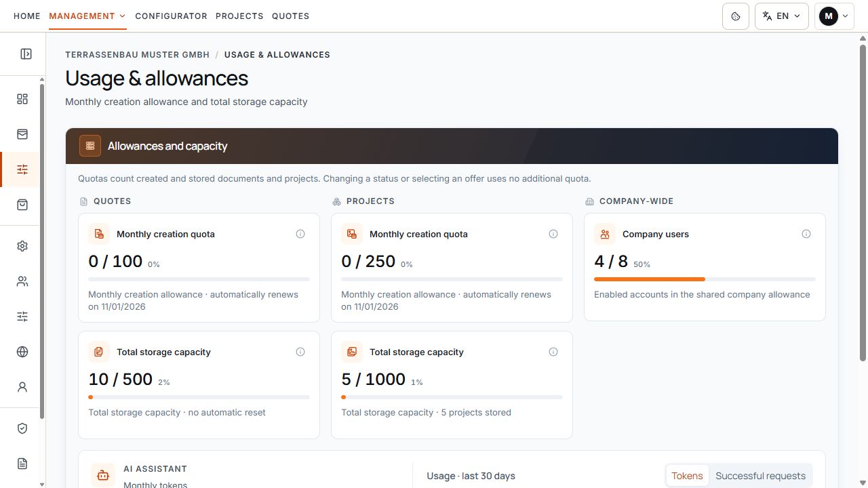Select the highlighted orange sliders icon in sidebar

22,169
